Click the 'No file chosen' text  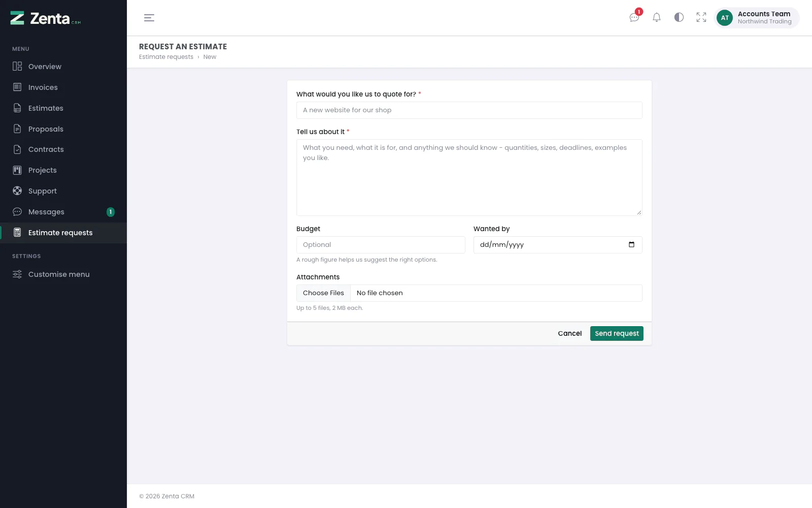380,293
